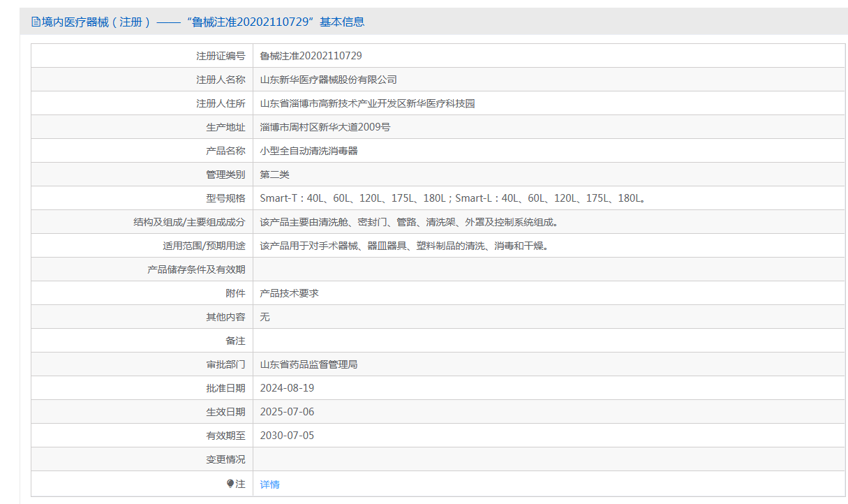Click the lightbulb icon next to 注
Screen dimensions: 848x504
pos(230,484)
